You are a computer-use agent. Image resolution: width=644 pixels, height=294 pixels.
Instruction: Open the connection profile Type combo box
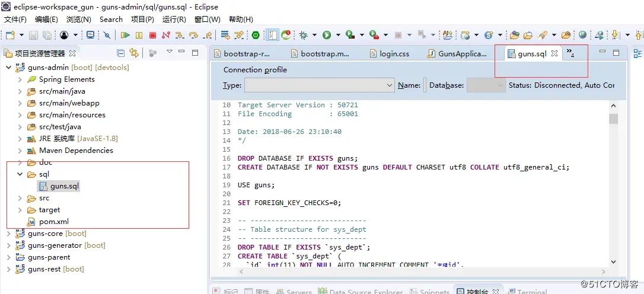320,85
